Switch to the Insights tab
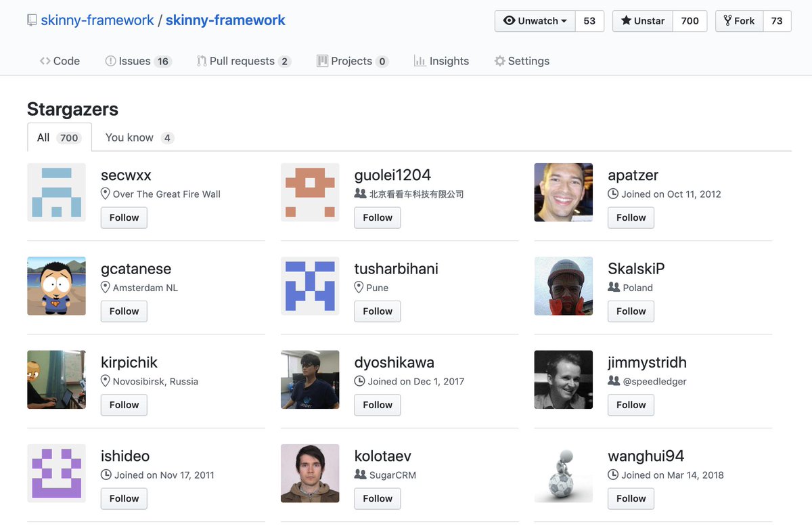812x526 pixels. tap(441, 61)
